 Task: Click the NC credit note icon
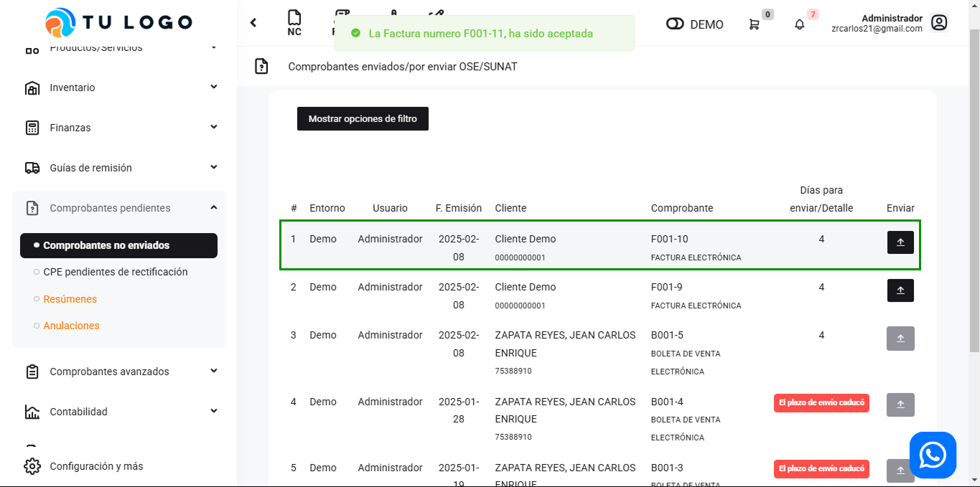(x=294, y=23)
